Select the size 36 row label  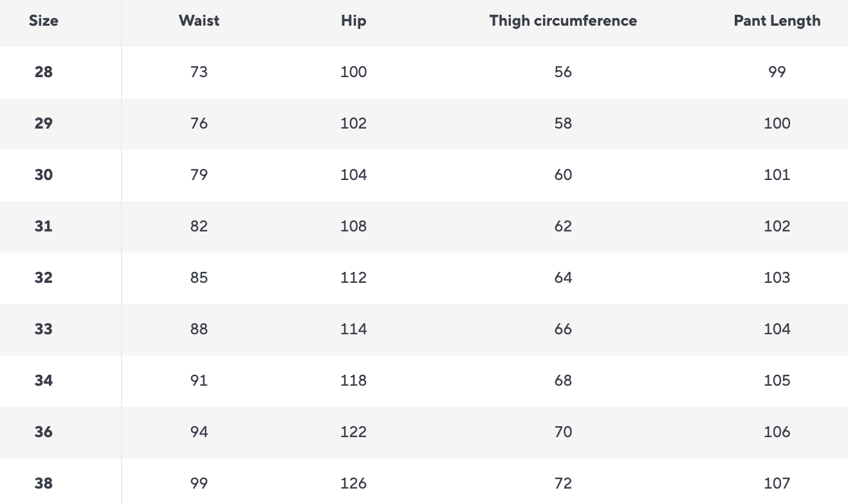tap(44, 432)
